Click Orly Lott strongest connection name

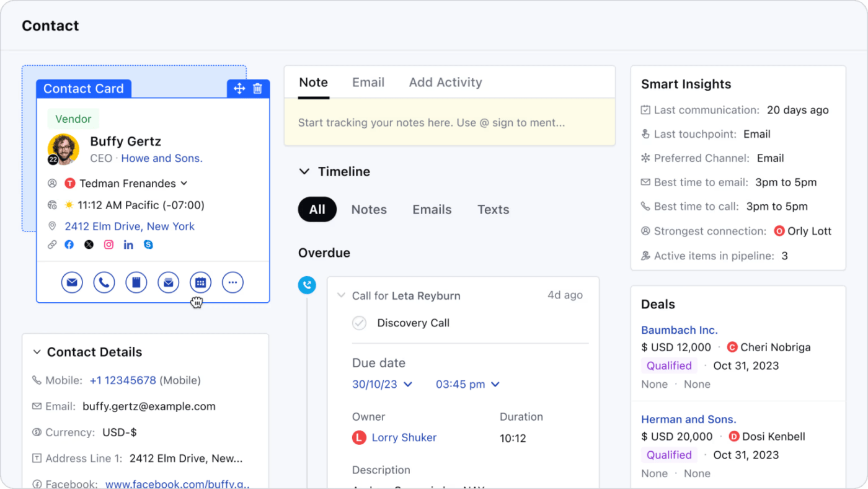click(x=809, y=231)
